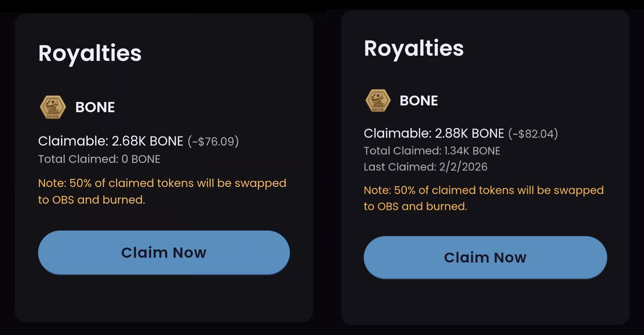Claim the 2.88K BONE royalties now

coord(485,257)
